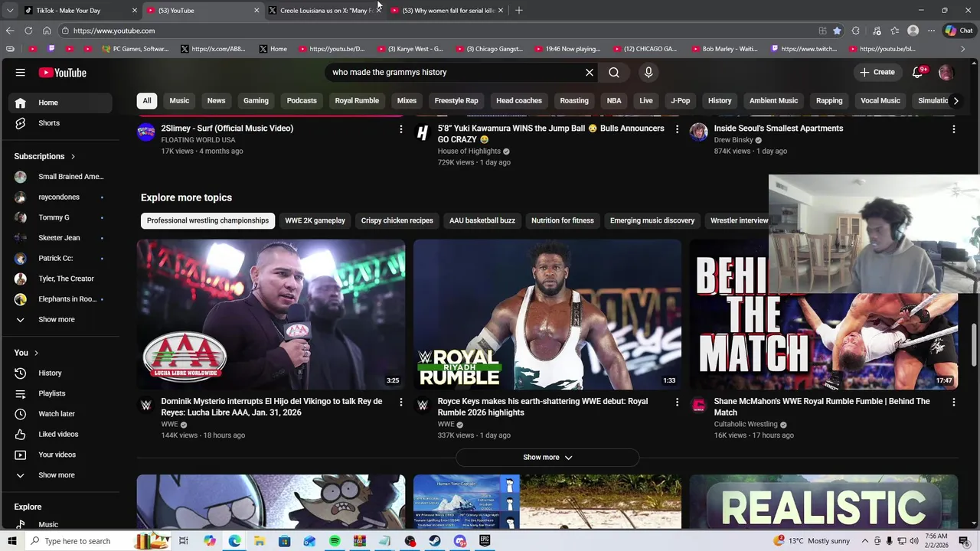The image size is (980, 551).
Task: Open the browser tab list dropdown
Action: pos(10,10)
